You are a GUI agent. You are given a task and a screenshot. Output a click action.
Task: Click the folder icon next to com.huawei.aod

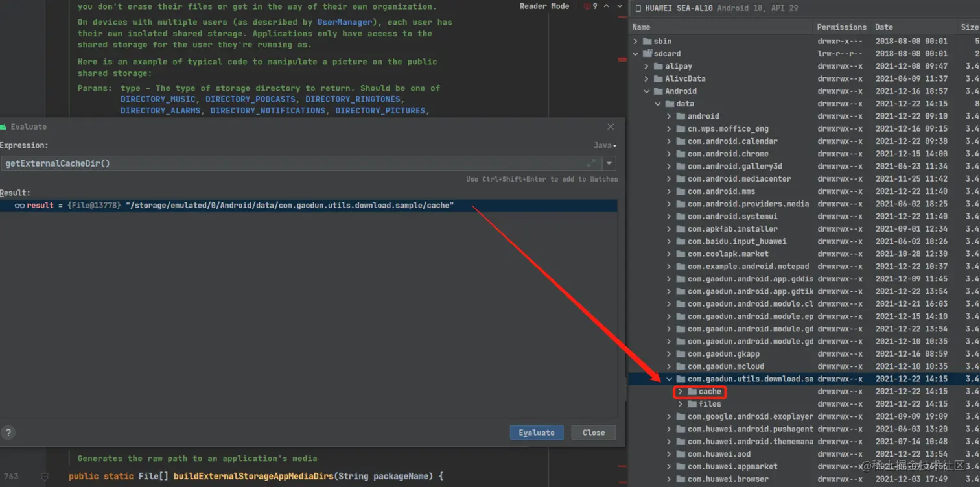point(681,454)
